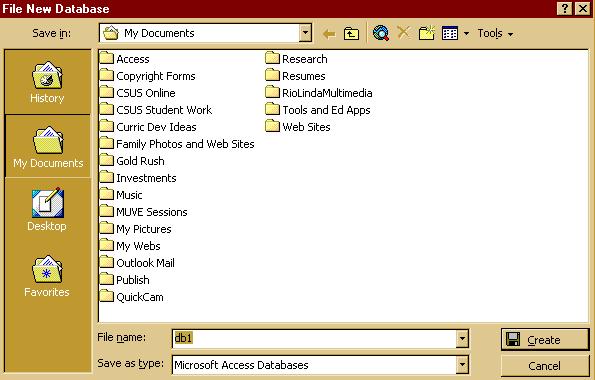Expand the Save in location dropdown
This screenshot has width=595, height=380.
[x=305, y=33]
